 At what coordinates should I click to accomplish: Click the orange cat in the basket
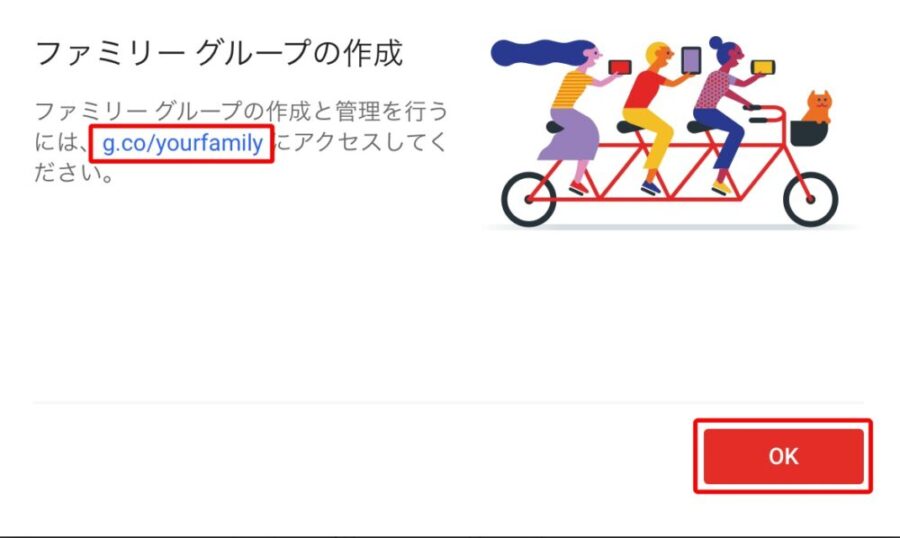point(817,107)
